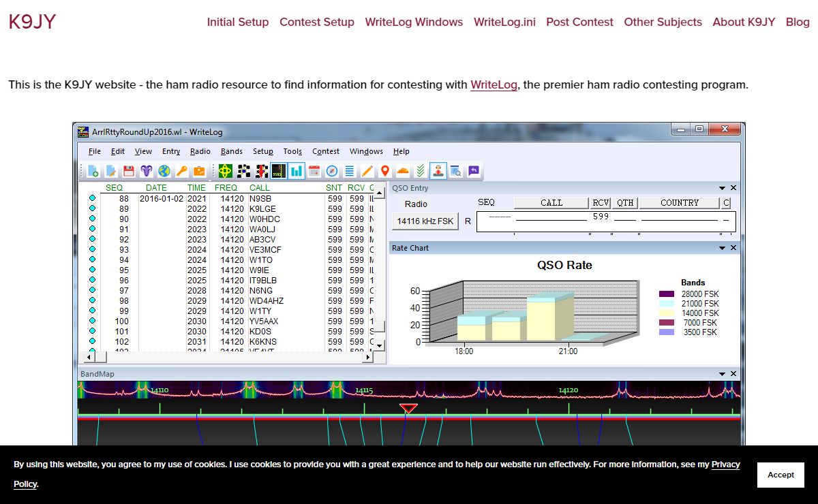Open the QSO Entry panel dropdown arrow
The width and height of the screenshot is (818, 504).
tap(723, 188)
